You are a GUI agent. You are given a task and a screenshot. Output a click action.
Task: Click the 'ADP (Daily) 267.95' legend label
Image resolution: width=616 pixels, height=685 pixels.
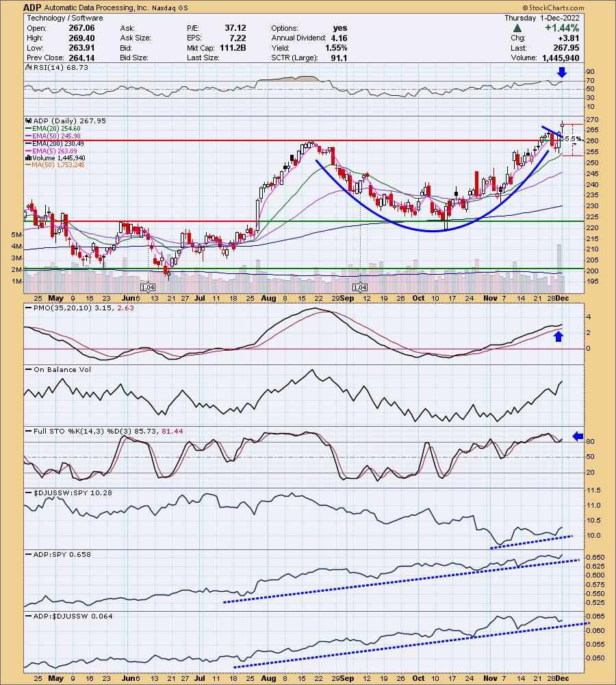point(66,121)
